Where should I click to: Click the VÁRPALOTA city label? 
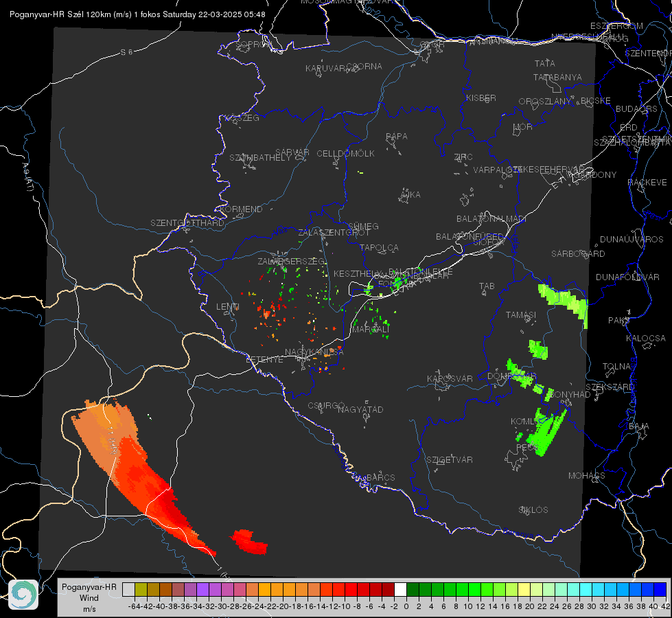[x=496, y=170]
